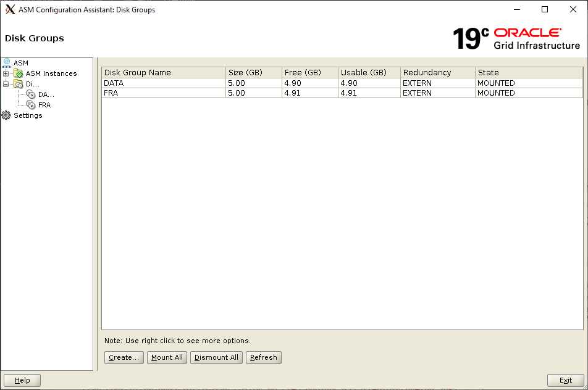Click the ASM root node icon
Viewport: 588px width, 390px height.
(6, 63)
